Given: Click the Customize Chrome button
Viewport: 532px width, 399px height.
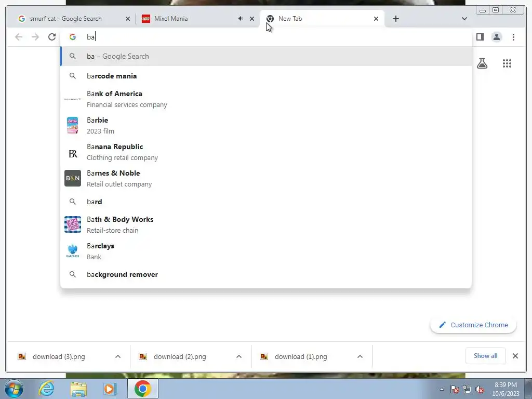Looking at the screenshot, I should [x=473, y=325].
